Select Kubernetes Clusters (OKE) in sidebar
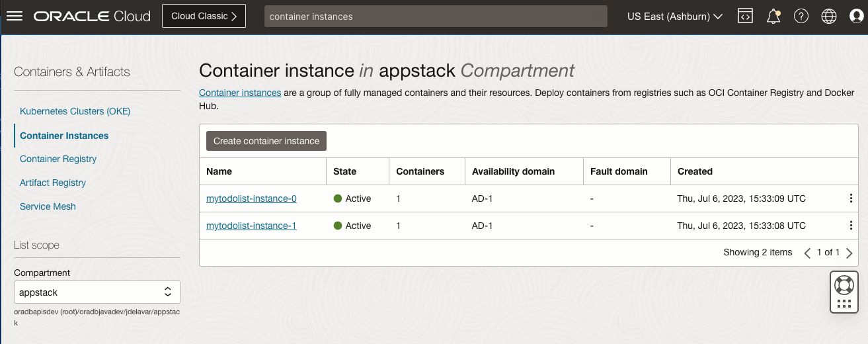Image resolution: width=868 pixels, height=344 pixels. 75,111
